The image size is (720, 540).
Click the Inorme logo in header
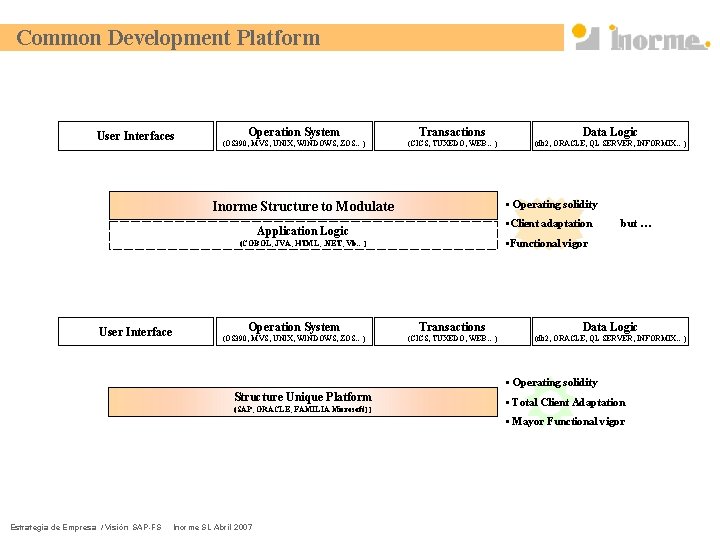click(x=641, y=37)
